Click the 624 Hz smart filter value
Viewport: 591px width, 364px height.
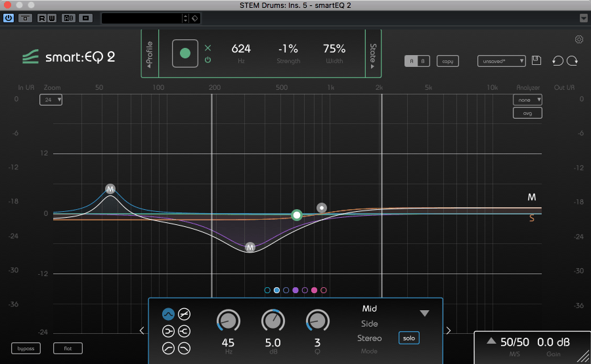point(241,49)
